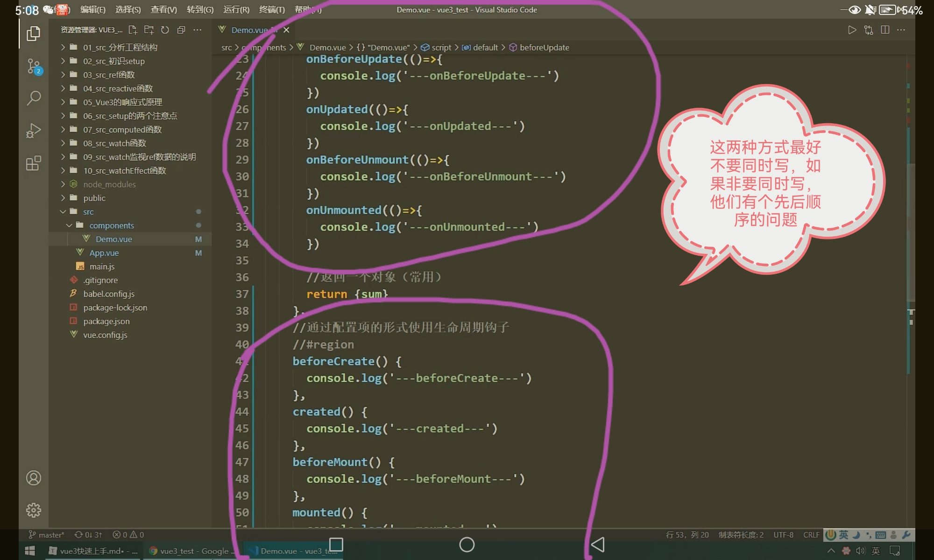Open the 终端(T) menu

[272, 10]
